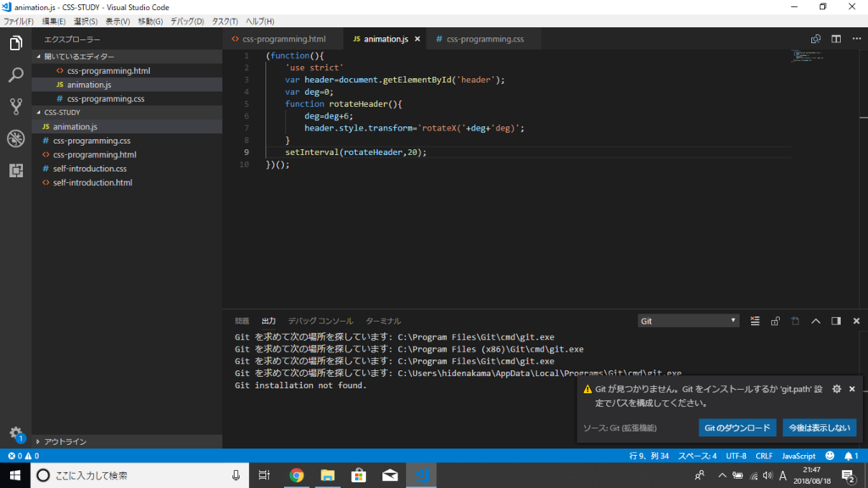Select the Output panel tab
868x488 pixels.
tap(269, 321)
